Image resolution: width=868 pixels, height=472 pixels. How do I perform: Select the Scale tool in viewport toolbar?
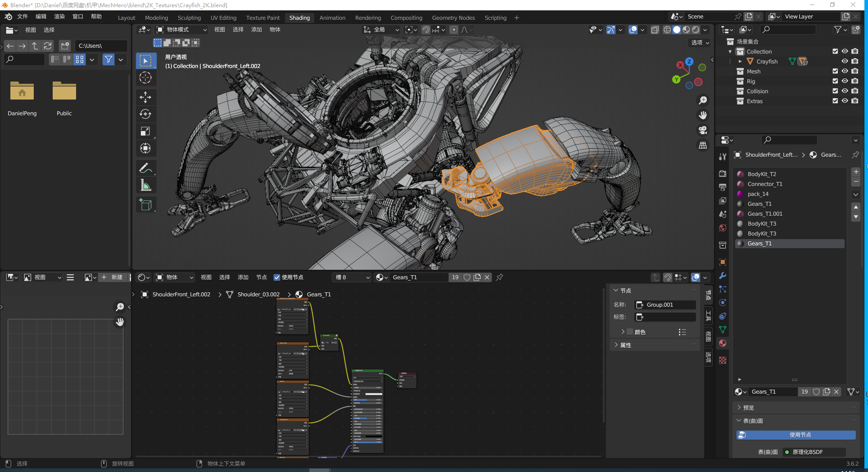pyautogui.click(x=145, y=131)
